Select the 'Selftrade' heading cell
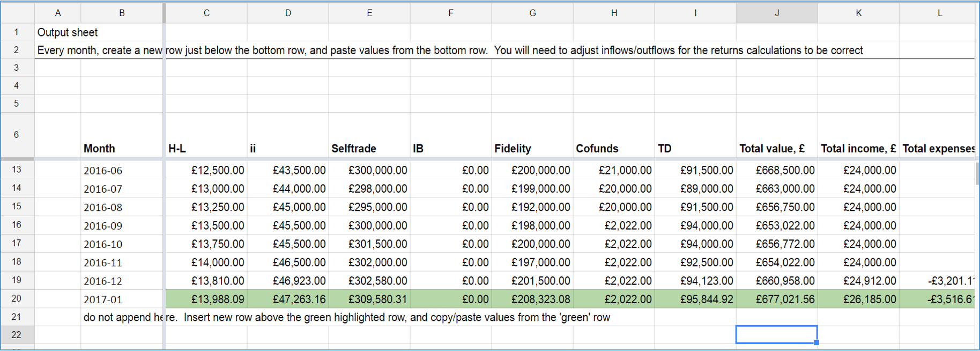980x351 pixels. point(354,149)
